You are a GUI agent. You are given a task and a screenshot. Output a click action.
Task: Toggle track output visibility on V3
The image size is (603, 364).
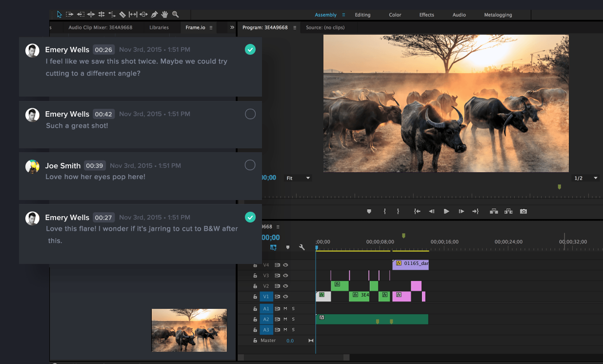coord(286,275)
